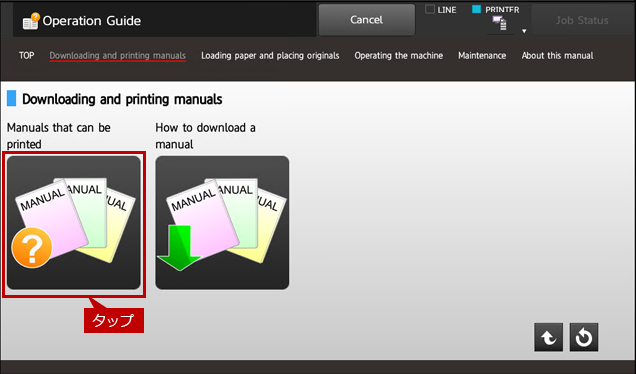Click the PRINTER status indicator square
636x374 pixels.
tap(477, 9)
